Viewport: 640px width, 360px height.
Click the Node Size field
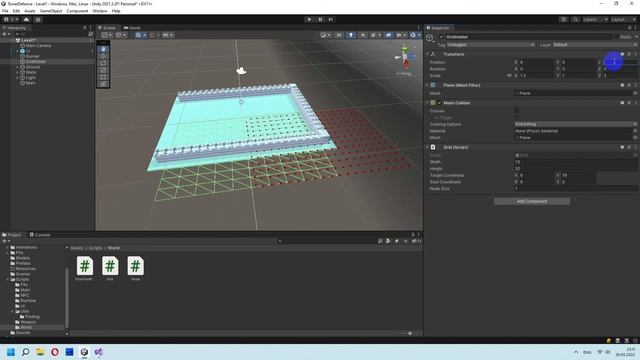click(576, 189)
